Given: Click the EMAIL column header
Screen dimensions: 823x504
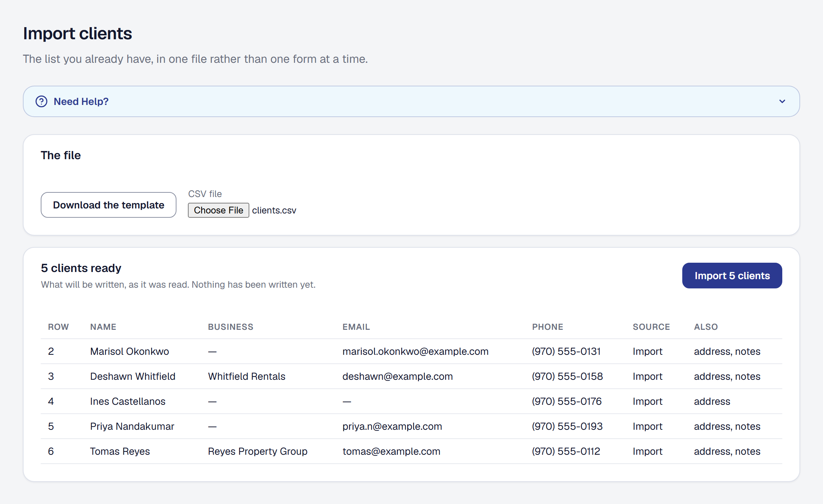Looking at the screenshot, I should (356, 327).
